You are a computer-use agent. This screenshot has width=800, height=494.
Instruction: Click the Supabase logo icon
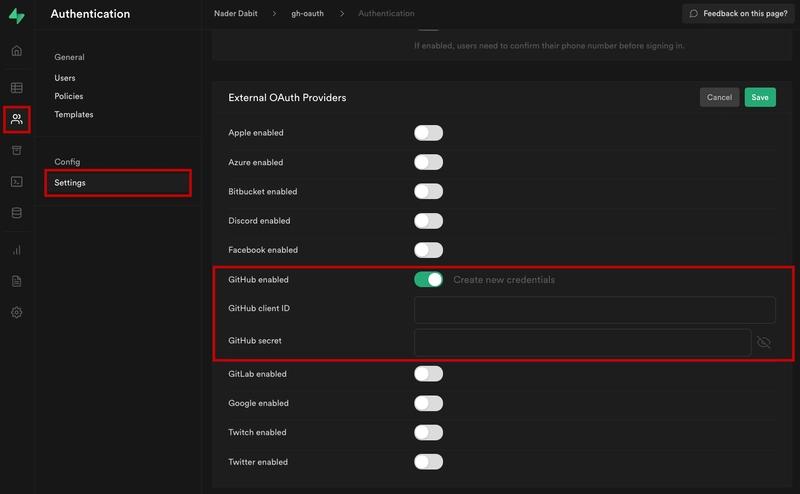click(16, 16)
